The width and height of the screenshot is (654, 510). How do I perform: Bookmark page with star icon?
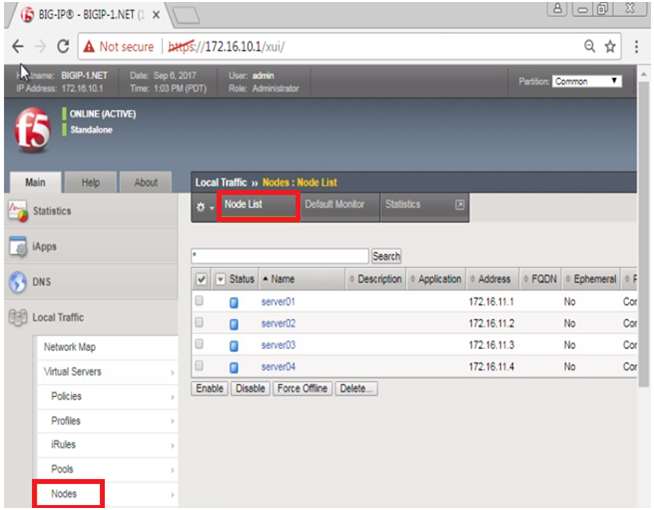(610, 46)
